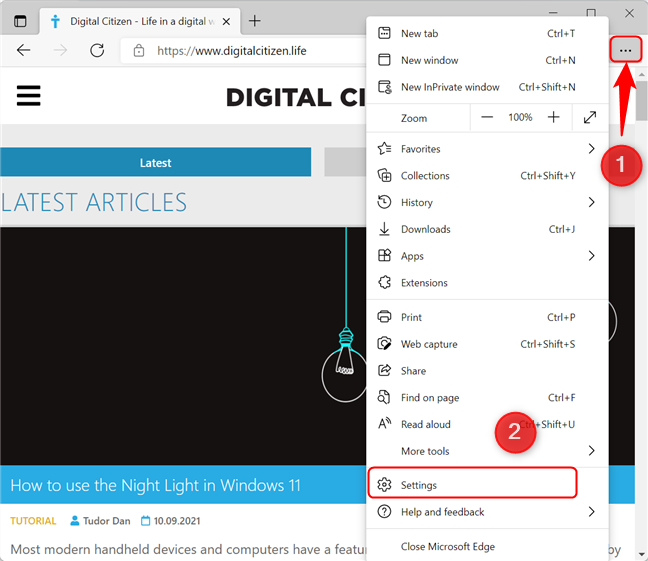The width and height of the screenshot is (648, 561).
Task: Open the TUTORIAL category link
Action: [x=33, y=521]
